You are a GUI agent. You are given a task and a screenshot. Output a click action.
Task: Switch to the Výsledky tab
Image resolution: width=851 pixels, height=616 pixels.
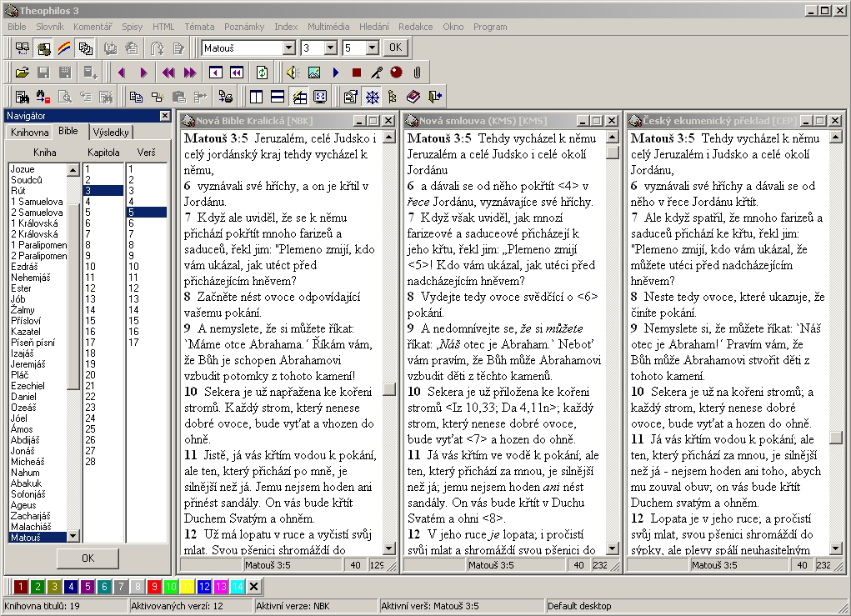pos(111,133)
